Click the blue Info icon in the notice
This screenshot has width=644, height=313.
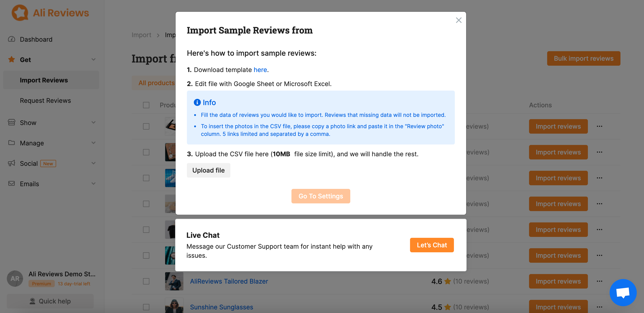click(197, 102)
